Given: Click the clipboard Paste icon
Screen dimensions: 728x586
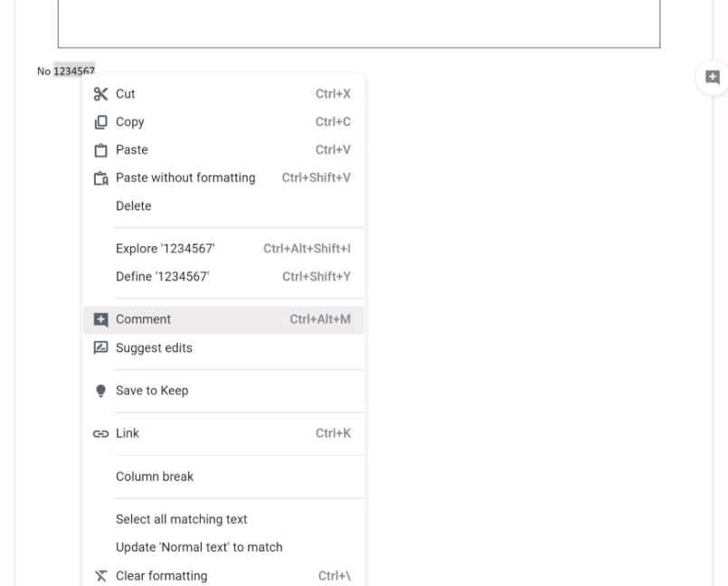Looking at the screenshot, I should 100,150.
